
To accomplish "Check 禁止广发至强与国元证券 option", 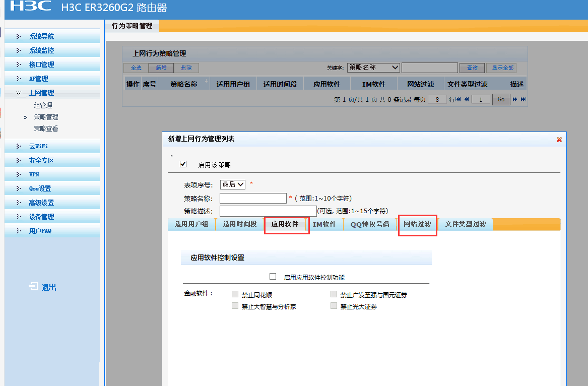I will pos(334,294).
